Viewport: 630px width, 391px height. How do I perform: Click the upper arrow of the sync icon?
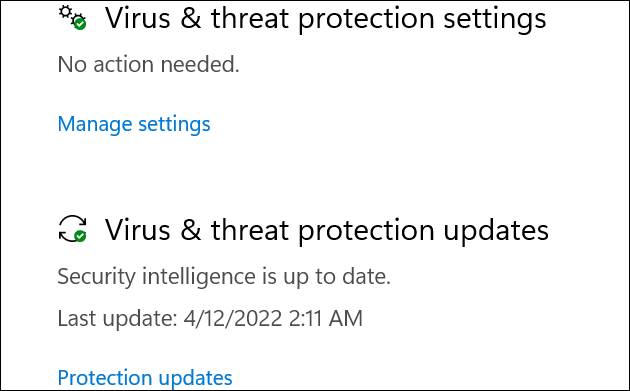tap(73, 221)
